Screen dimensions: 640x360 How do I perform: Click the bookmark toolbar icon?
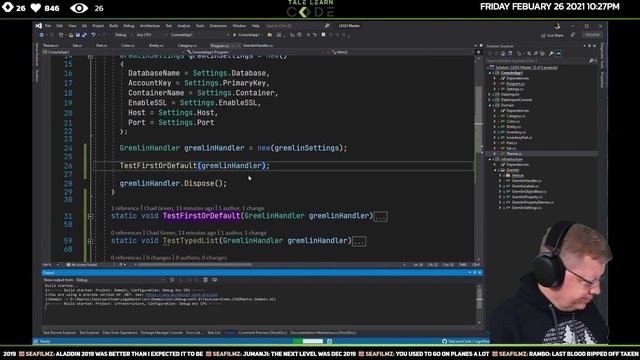(x=323, y=35)
